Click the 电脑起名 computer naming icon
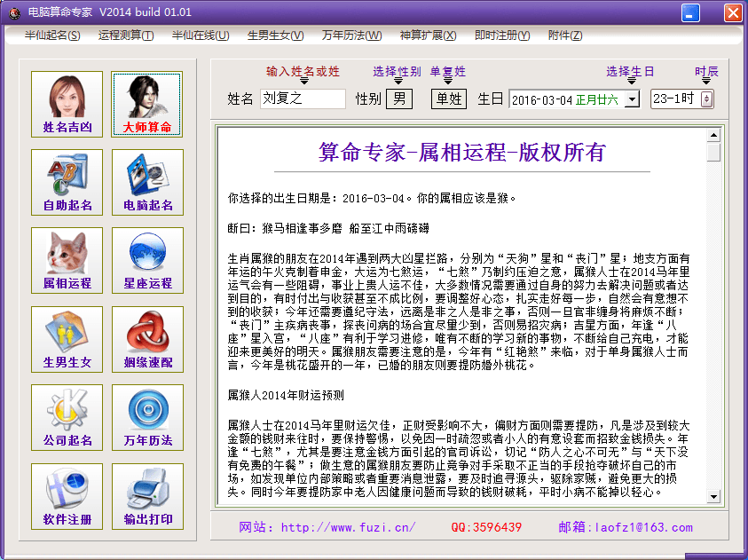 pos(147,182)
